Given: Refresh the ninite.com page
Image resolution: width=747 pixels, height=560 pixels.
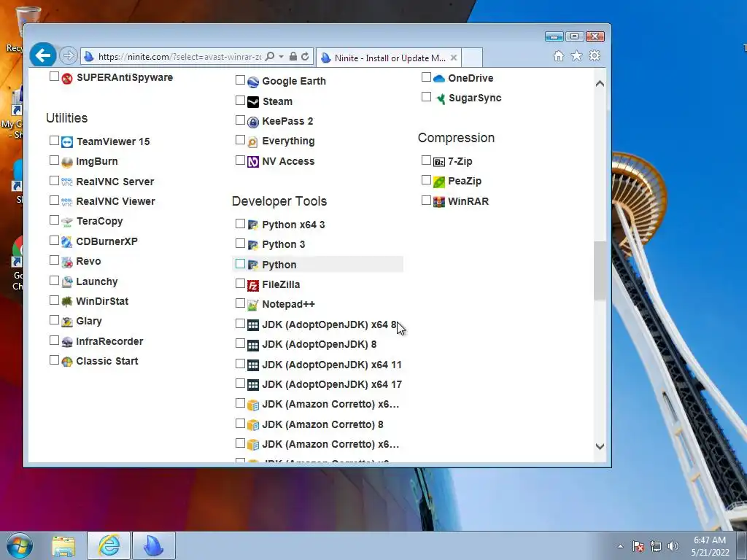Looking at the screenshot, I should point(305,56).
